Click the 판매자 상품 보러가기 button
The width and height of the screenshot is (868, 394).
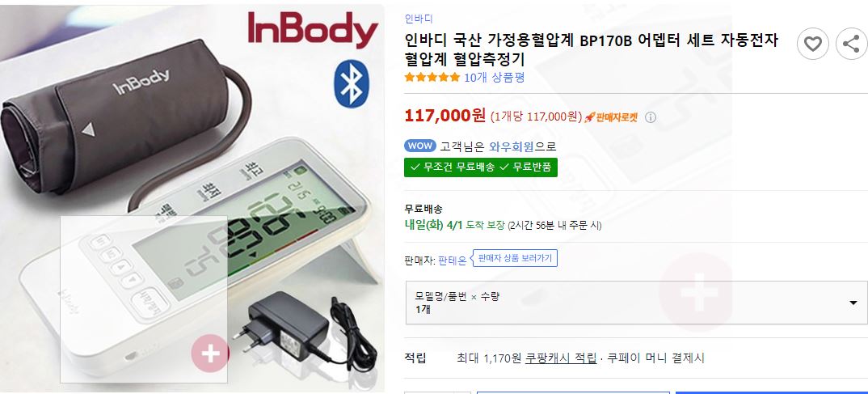(516, 258)
